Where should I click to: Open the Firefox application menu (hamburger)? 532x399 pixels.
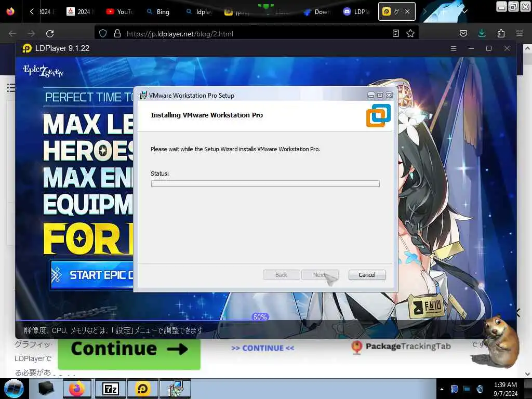point(519,33)
